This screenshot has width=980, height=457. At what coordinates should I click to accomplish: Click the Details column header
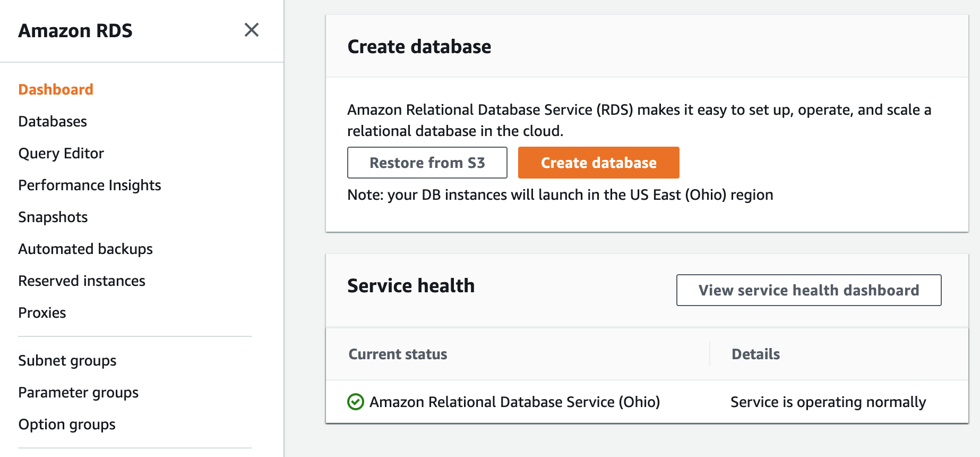click(756, 354)
